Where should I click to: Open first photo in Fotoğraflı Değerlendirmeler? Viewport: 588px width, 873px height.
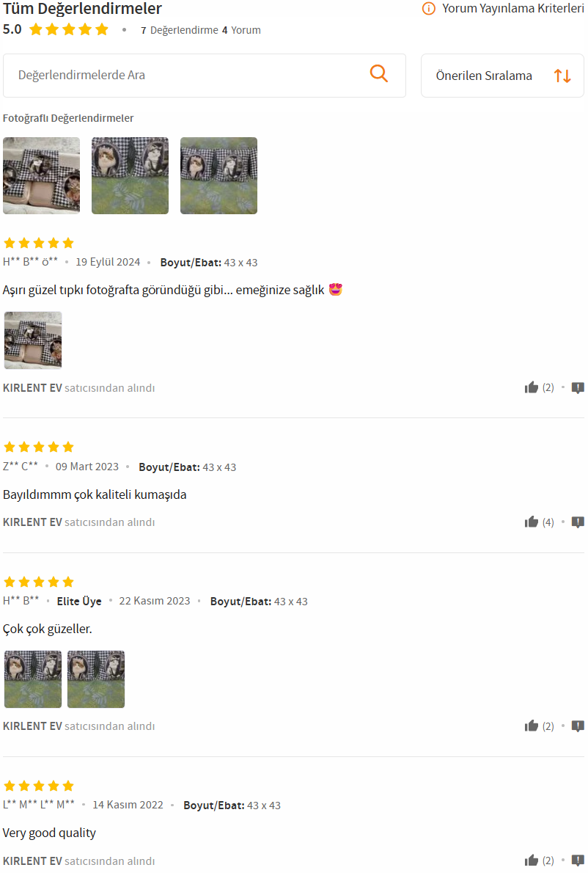point(41,175)
